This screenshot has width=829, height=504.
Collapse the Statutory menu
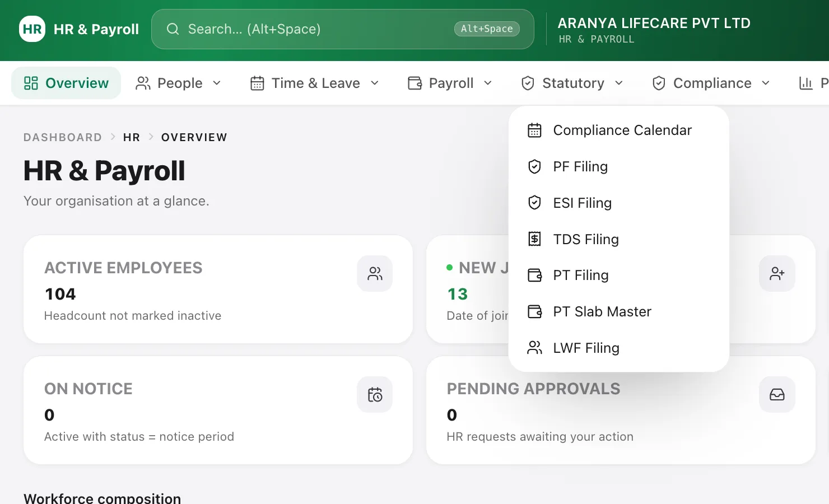click(572, 83)
